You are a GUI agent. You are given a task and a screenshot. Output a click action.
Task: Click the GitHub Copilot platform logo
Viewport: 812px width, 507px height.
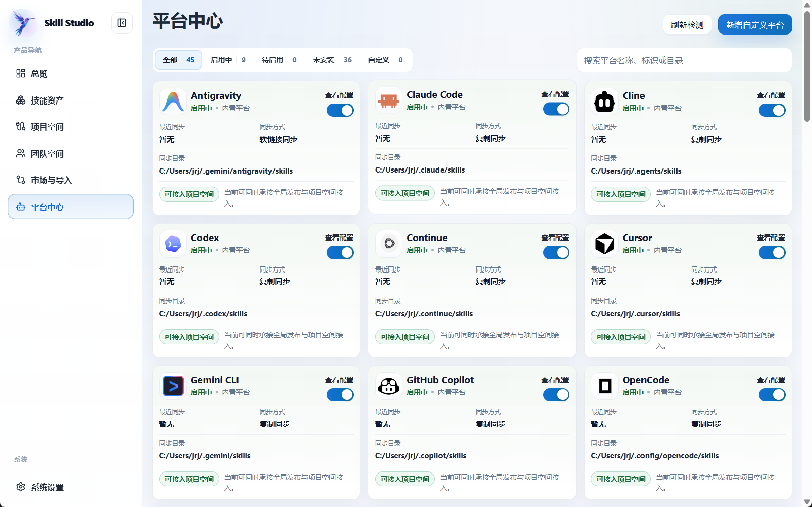tap(388, 386)
